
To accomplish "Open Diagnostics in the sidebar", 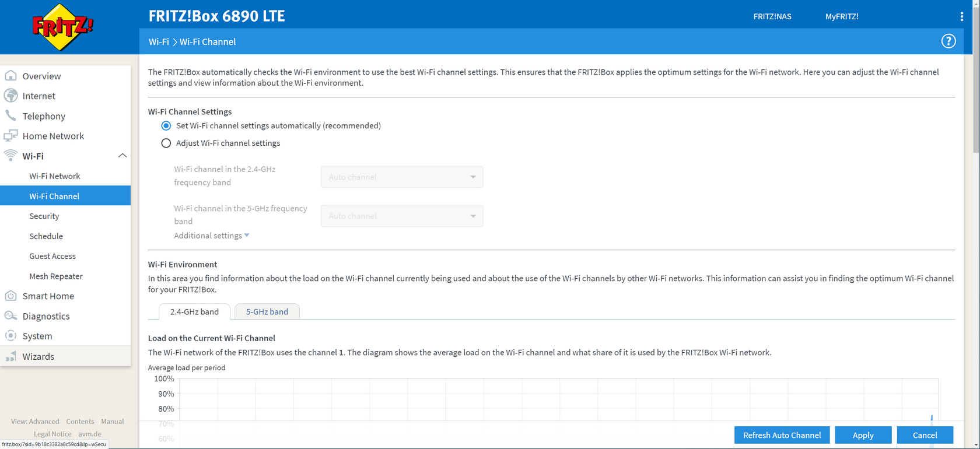I will (x=46, y=316).
